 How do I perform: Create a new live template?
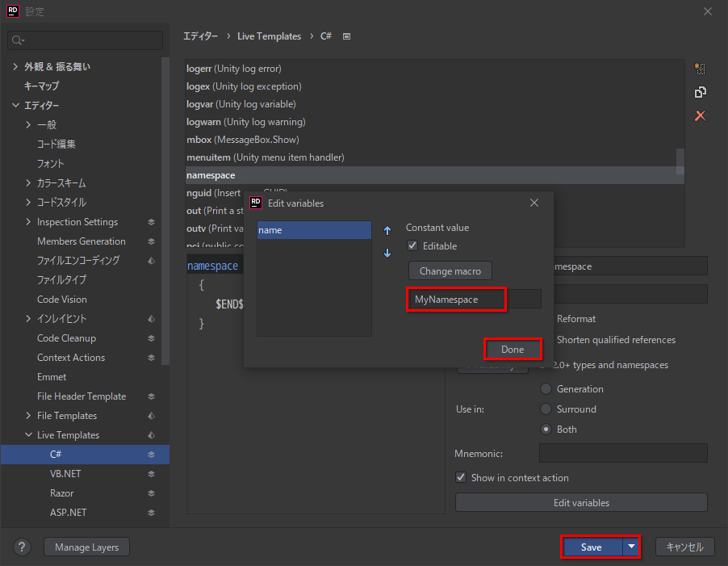click(699, 69)
